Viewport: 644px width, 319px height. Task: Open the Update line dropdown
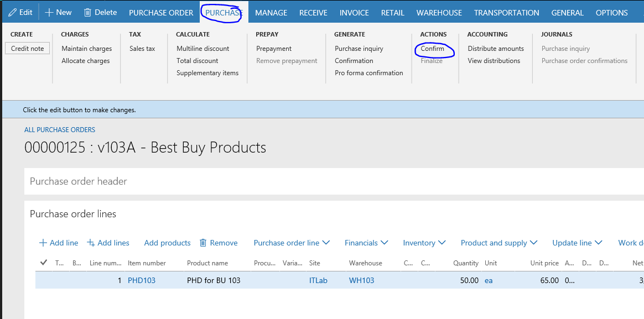[x=577, y=243]
